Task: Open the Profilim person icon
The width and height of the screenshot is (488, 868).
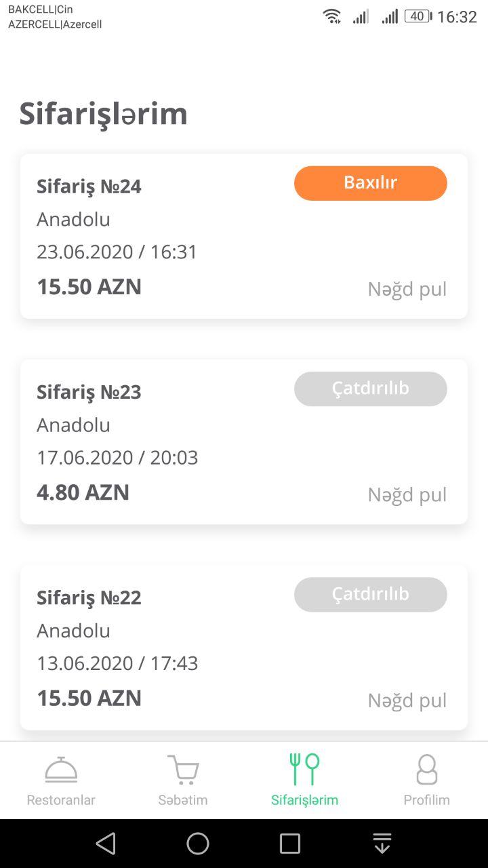Action: [x=426, y=770]
